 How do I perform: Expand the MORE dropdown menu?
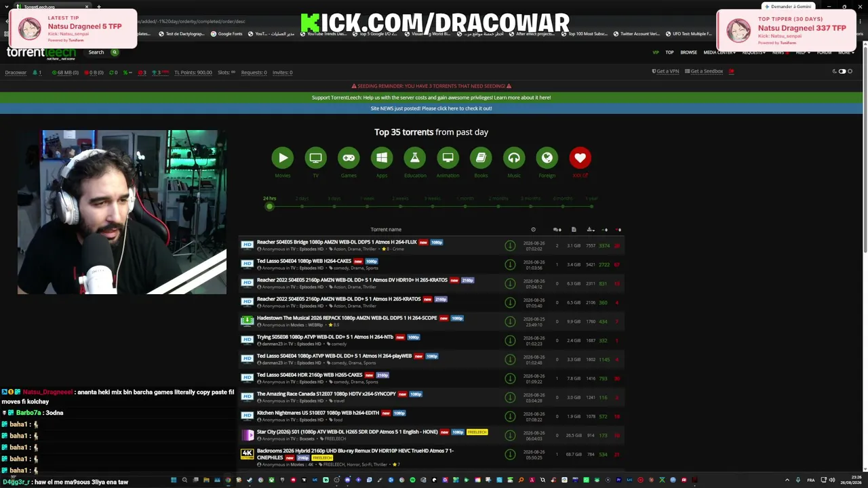845,52
